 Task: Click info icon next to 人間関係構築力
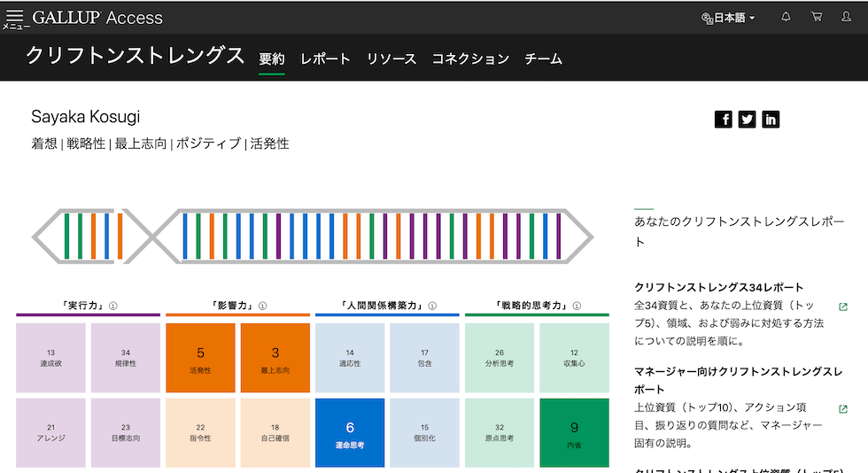pos(432,306)
